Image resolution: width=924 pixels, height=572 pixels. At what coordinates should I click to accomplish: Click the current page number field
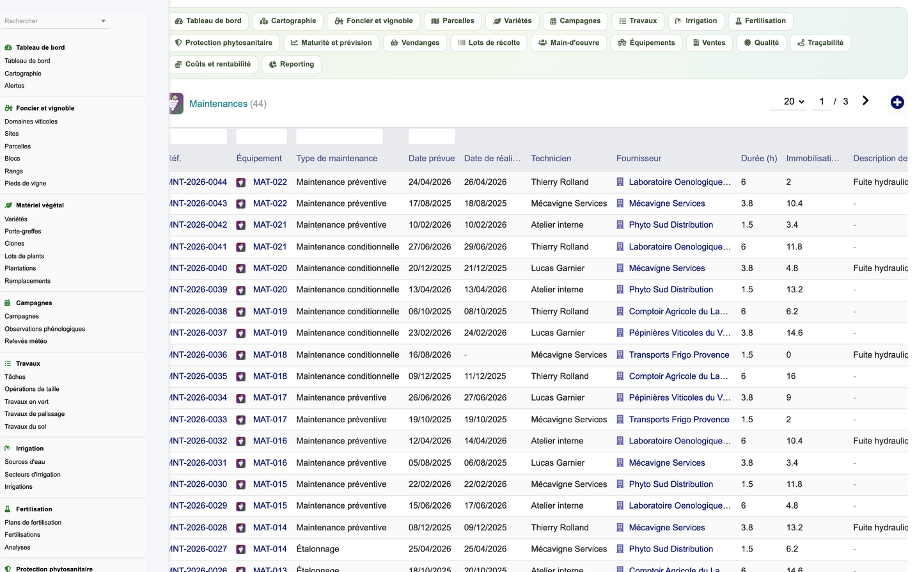(x=822, y=102)
